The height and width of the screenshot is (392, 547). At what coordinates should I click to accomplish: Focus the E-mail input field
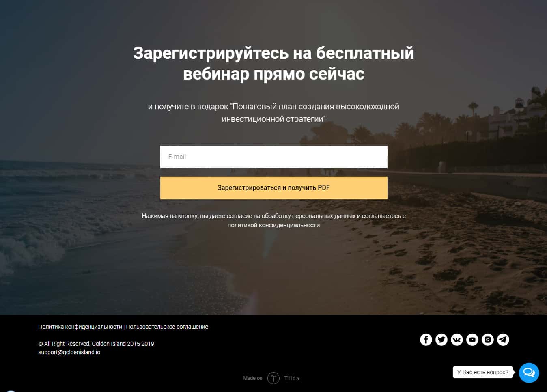click(273, 157)
